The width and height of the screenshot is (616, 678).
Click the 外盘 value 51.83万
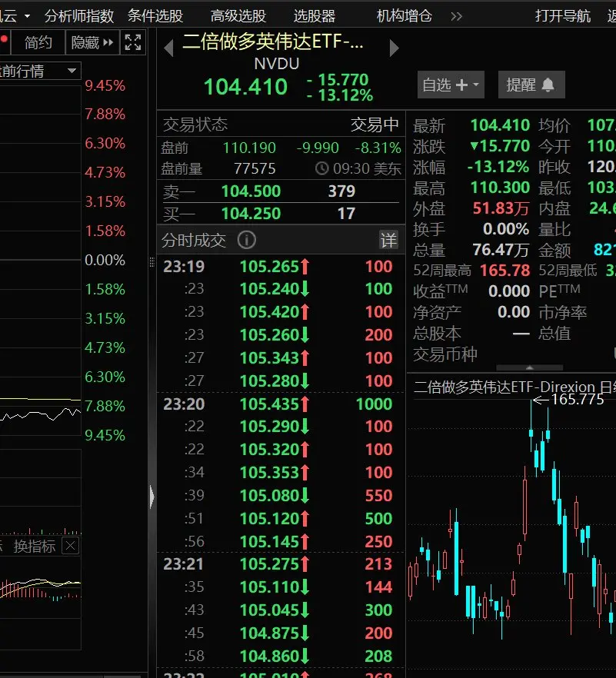[x=501, y=208]
